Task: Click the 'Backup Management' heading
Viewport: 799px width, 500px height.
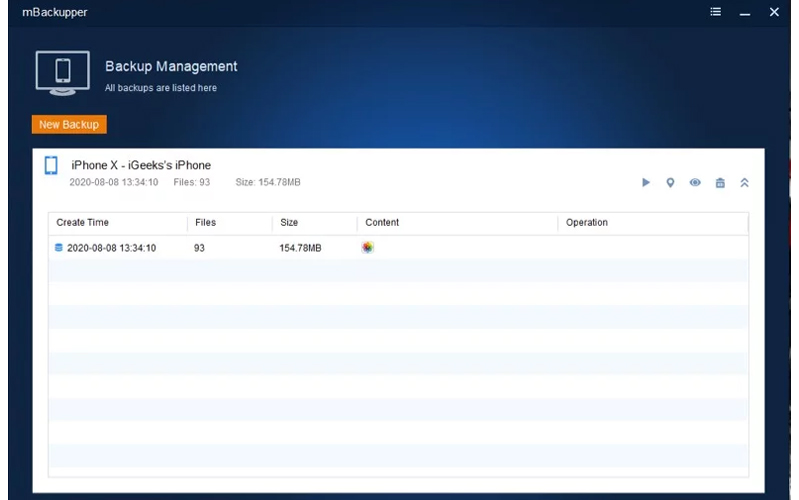Action: tap(171, 66)
